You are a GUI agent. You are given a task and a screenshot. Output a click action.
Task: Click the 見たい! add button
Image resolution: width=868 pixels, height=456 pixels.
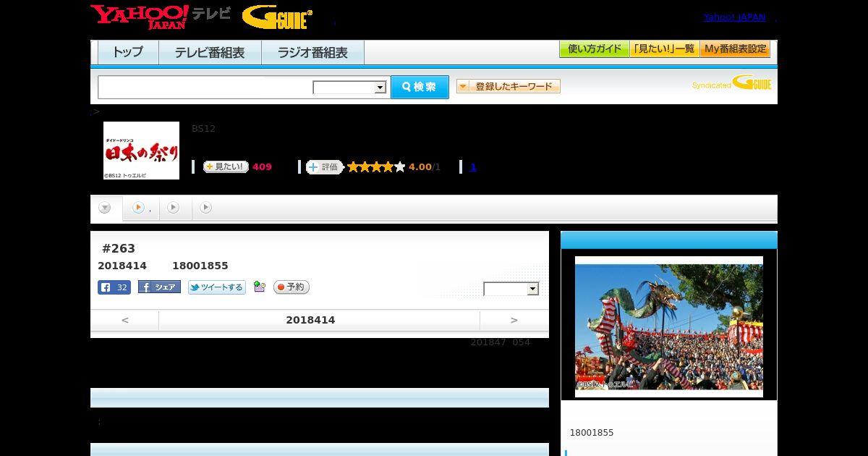click(226, 166)
